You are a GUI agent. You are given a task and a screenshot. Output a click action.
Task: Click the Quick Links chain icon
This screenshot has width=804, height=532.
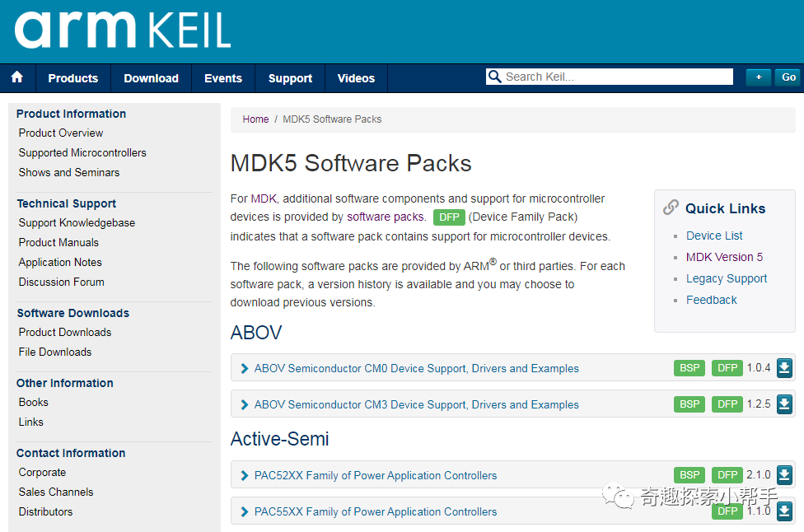[671, 208]
